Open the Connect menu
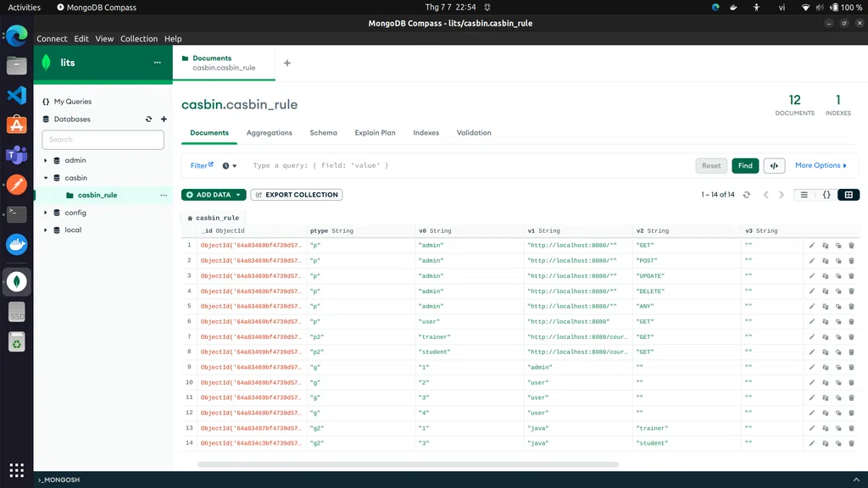868x488 pixels. pyautogui.click(x=52, y=39)
